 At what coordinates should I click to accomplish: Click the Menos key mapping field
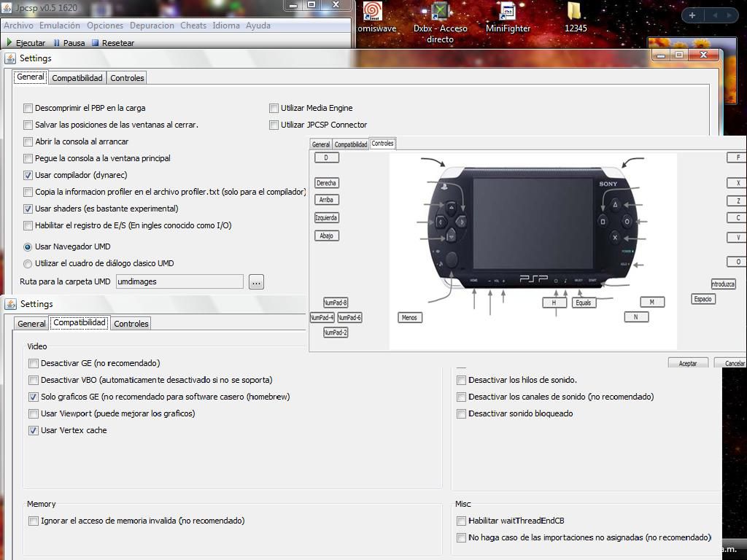(410, 318)
